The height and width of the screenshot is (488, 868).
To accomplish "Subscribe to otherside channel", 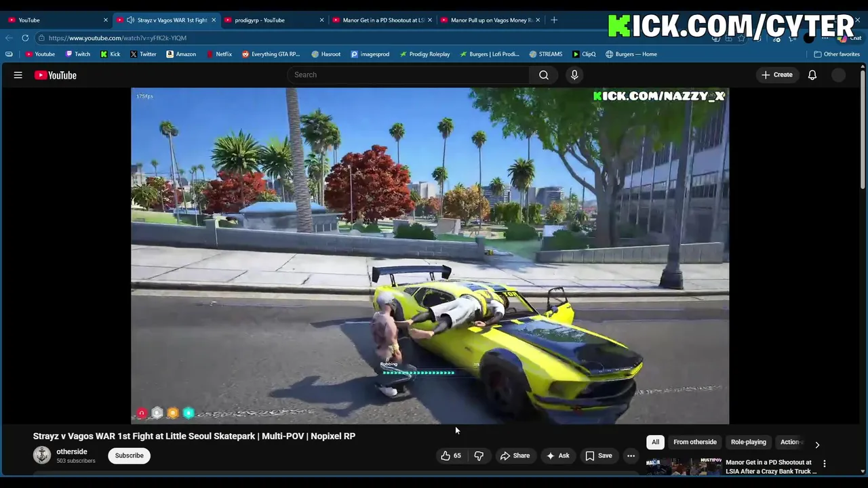I will [129, 455].
